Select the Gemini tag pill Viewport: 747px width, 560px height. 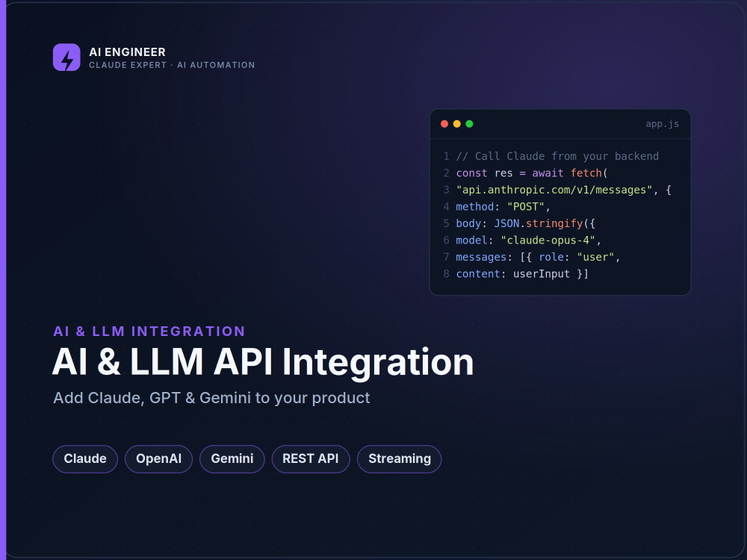click(x=232, y=459)
